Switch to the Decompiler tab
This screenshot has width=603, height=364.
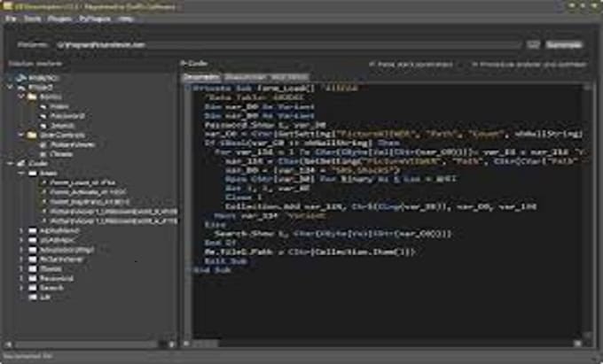pyautogui.click(x=201, y=77)
